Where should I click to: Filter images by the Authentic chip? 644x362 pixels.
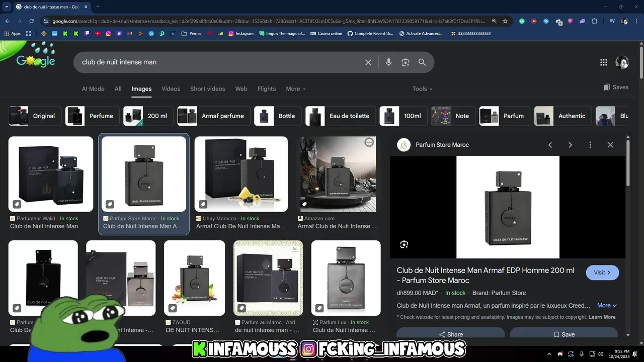(x=563, y=116)
